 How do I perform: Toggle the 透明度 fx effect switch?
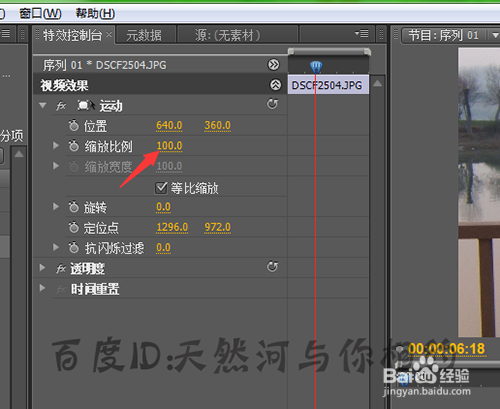[x=61, y=268]
